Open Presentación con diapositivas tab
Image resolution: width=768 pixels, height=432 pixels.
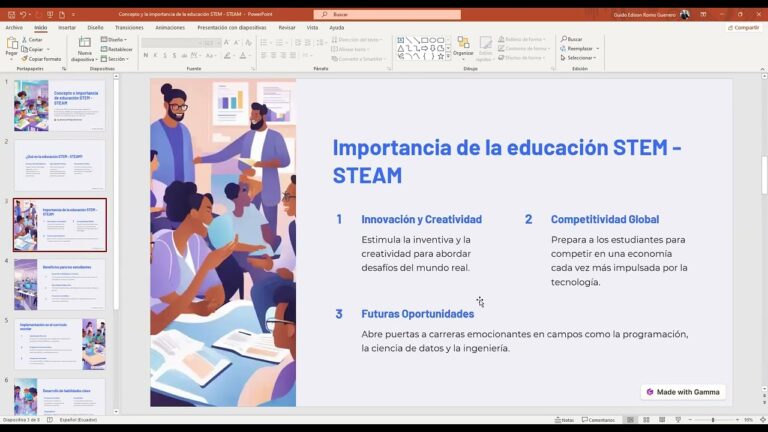point(232,28)
